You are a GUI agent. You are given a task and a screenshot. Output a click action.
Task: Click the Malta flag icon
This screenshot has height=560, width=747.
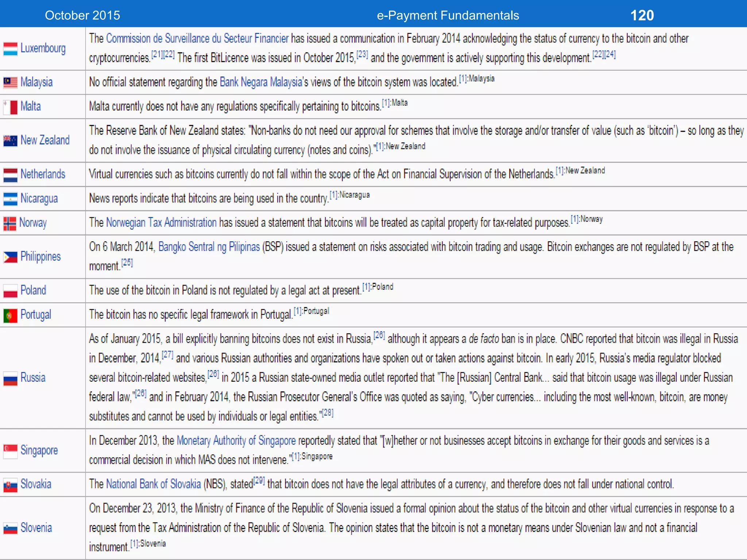click(x=10, y=107)
